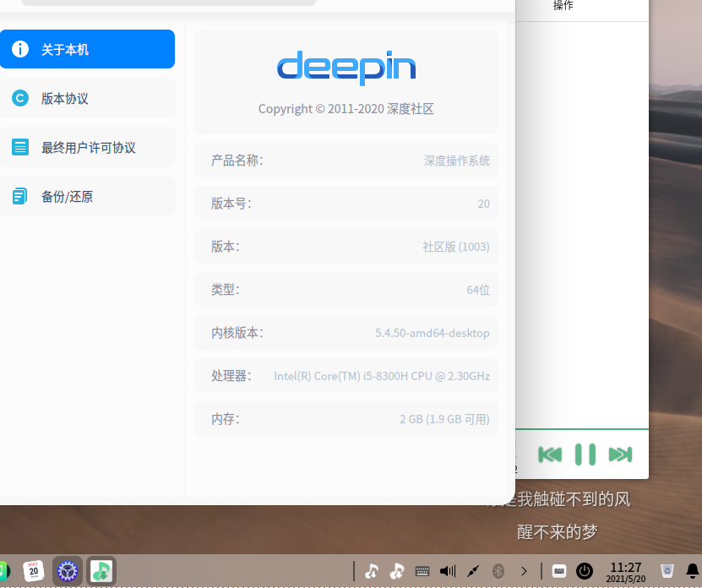
Task: Open the volume speaker tray icon
Action: click(x=448, y=571)
